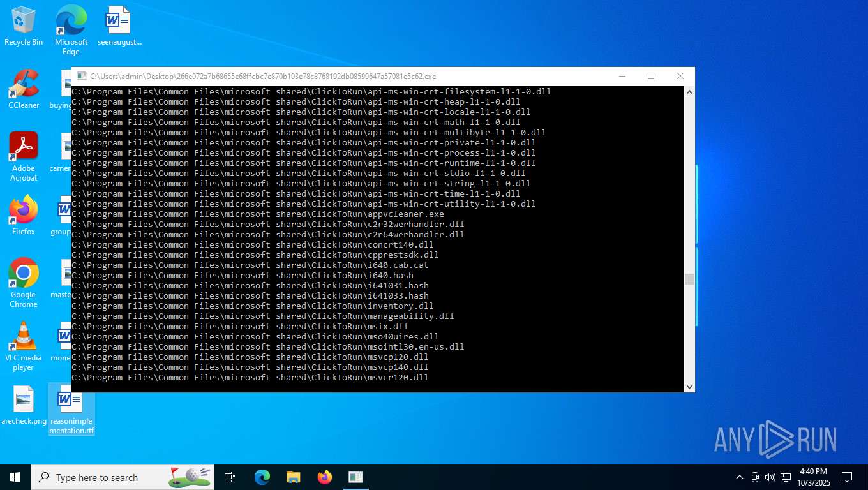Open Microsoft Edge from the taskbar
The width and height of the screenshot is (868, 490).
point(262,477)
